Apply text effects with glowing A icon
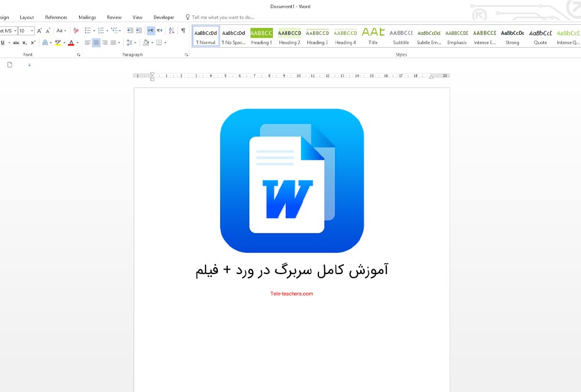Image resolution: width=581 pixels, height=392 pixels. pos(45,42)
